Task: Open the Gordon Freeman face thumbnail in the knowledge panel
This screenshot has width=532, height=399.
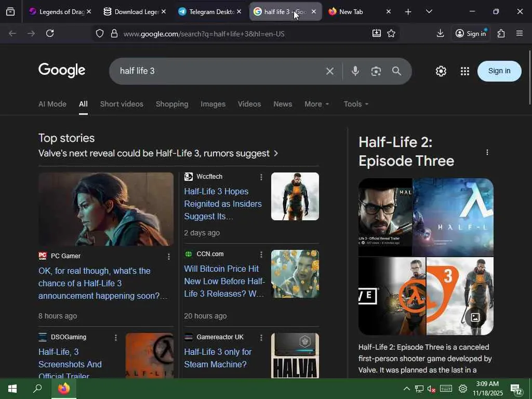Action: [x=385, y=217]
